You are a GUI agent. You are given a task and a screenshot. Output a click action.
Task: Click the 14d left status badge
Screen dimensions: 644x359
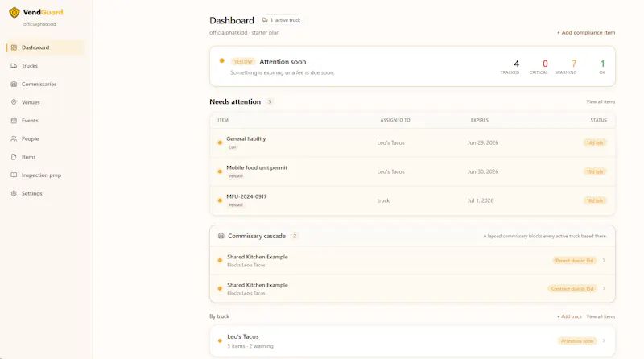[595, 143]
